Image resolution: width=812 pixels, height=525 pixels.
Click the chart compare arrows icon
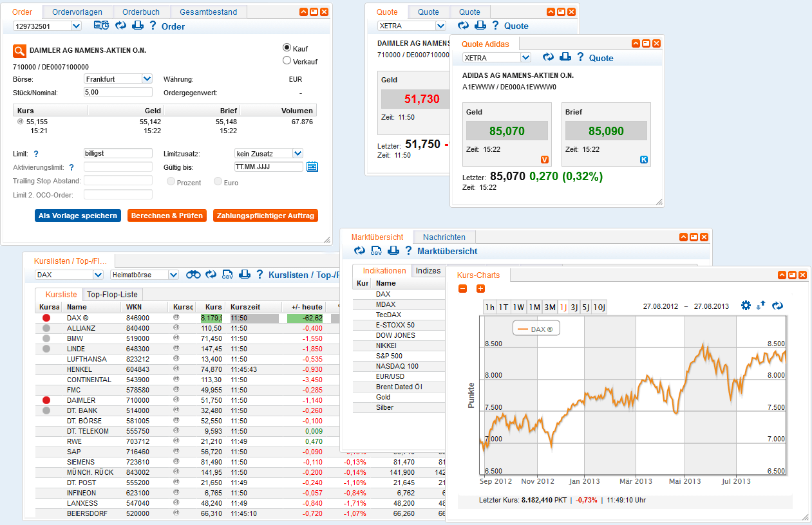pyautogui.click(x=761, y=306)
